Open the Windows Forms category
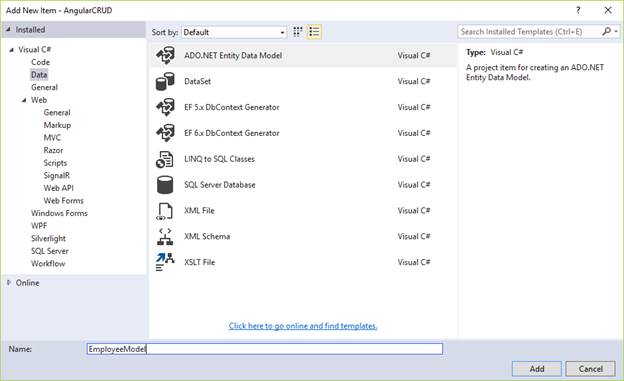624x381 pixels. click(59, 213)
